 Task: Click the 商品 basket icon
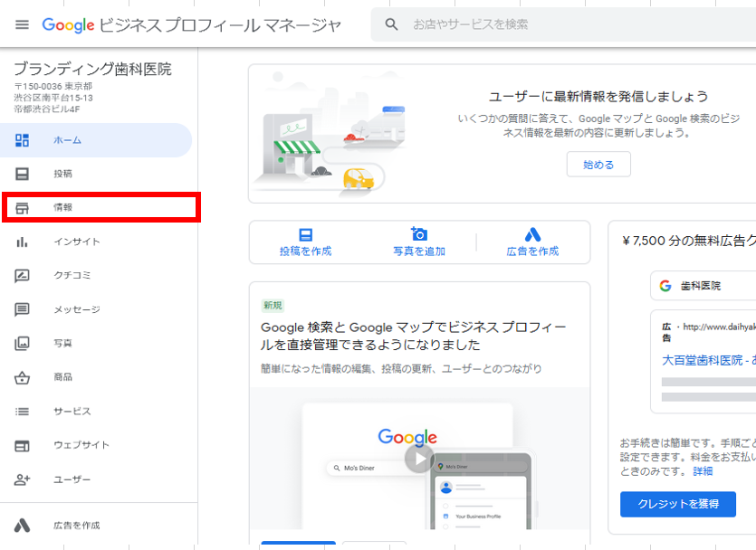(22, 377)
